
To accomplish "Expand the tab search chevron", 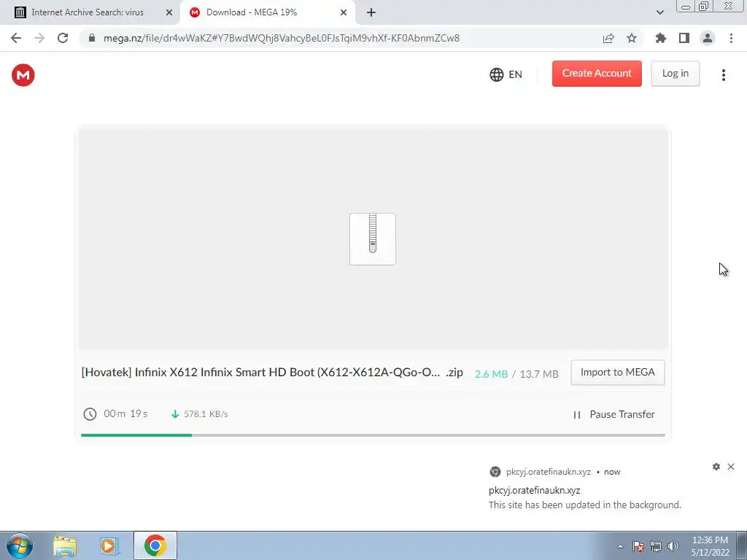I will coord(659,13).
